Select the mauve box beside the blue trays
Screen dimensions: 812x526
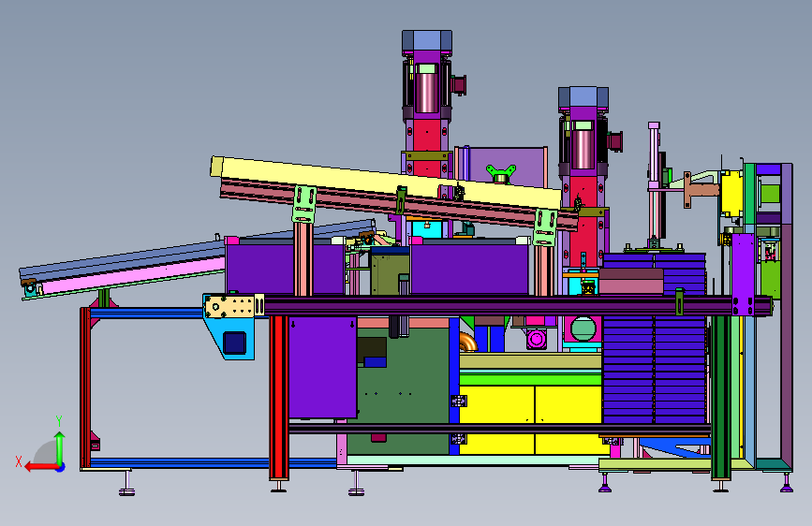tap(630, 282)
